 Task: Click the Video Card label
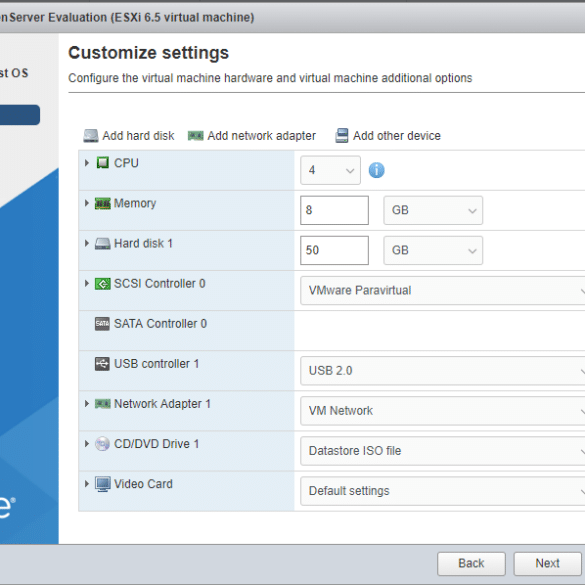pyautogui.click(x=143, y=484)
